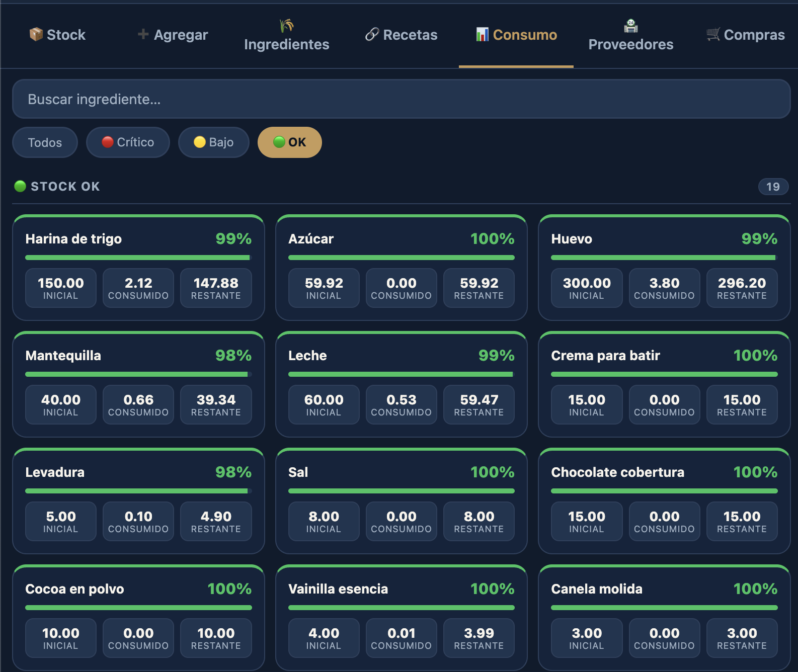Click the 3.99 restante value

point(479,633)
